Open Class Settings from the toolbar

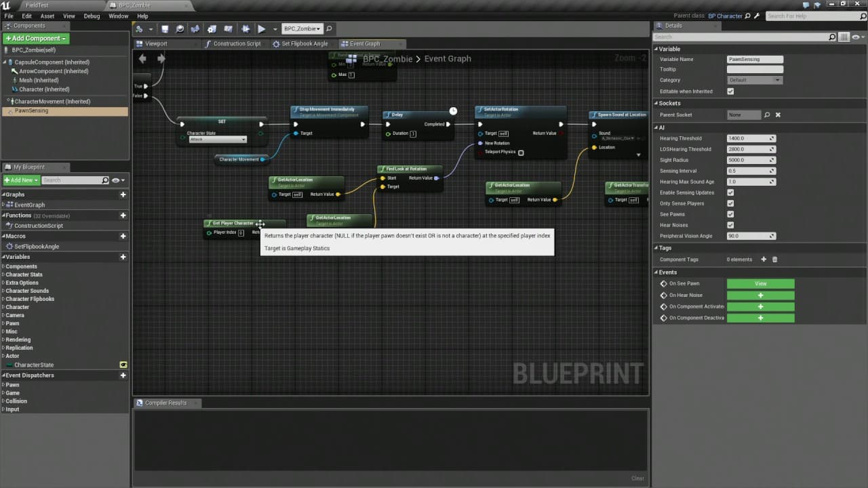click(212, 29)
